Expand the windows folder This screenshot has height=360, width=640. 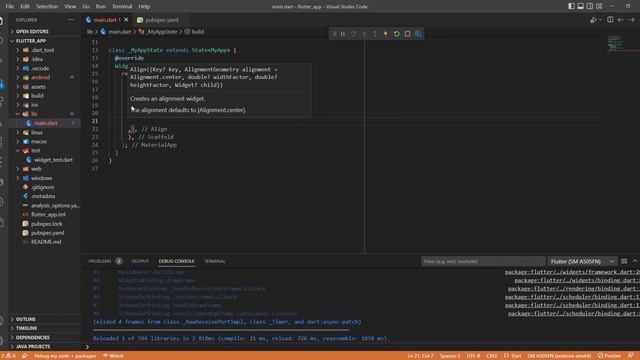pos(44,178)
